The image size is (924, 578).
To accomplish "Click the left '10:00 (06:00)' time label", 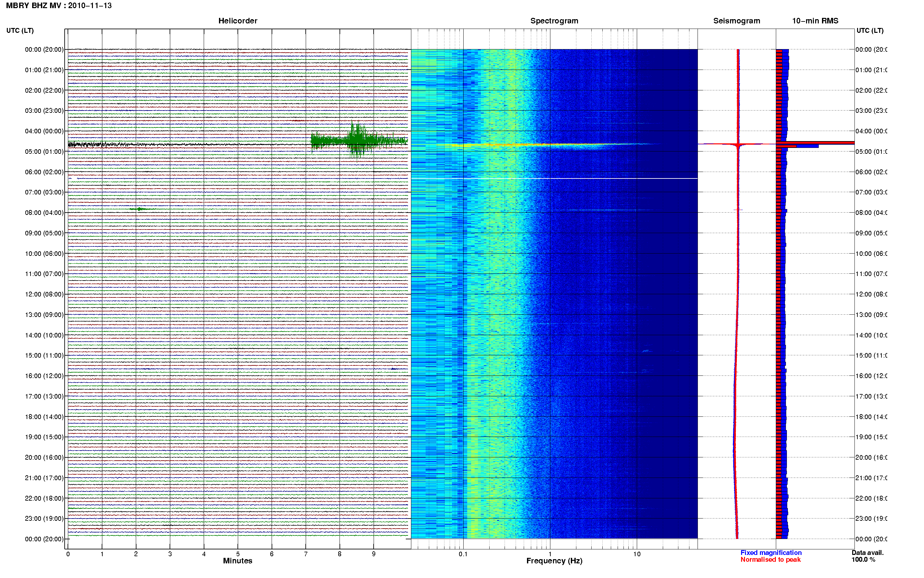I will point(44,254).
